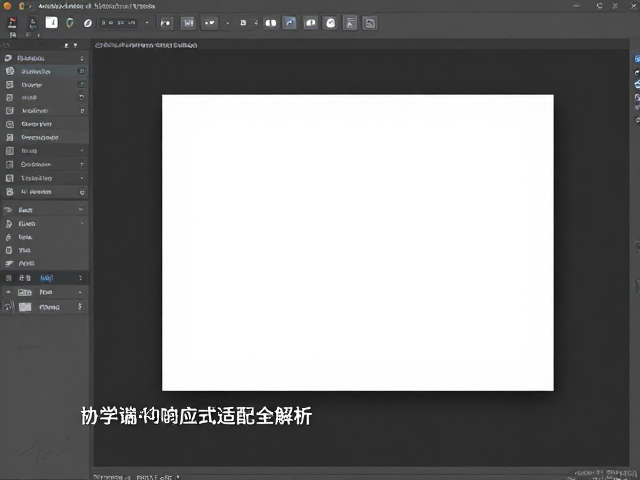Click the last toolbar icon with square outline
Screen dimensions: 640x480
click(x=370, y=23)
